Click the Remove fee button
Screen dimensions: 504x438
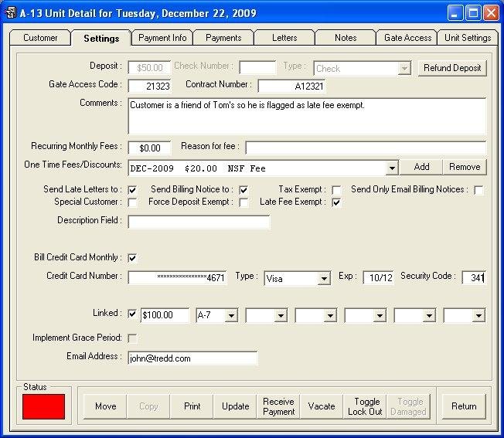465,167
